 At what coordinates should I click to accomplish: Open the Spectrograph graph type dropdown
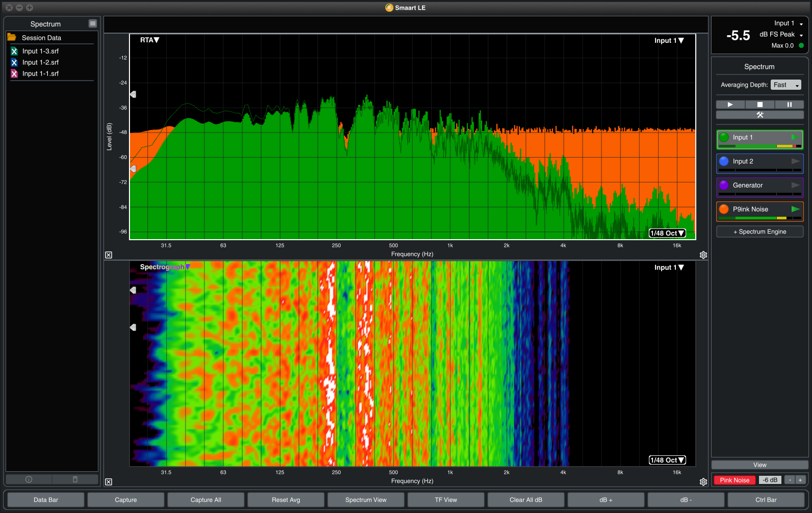tap(165, 267)
